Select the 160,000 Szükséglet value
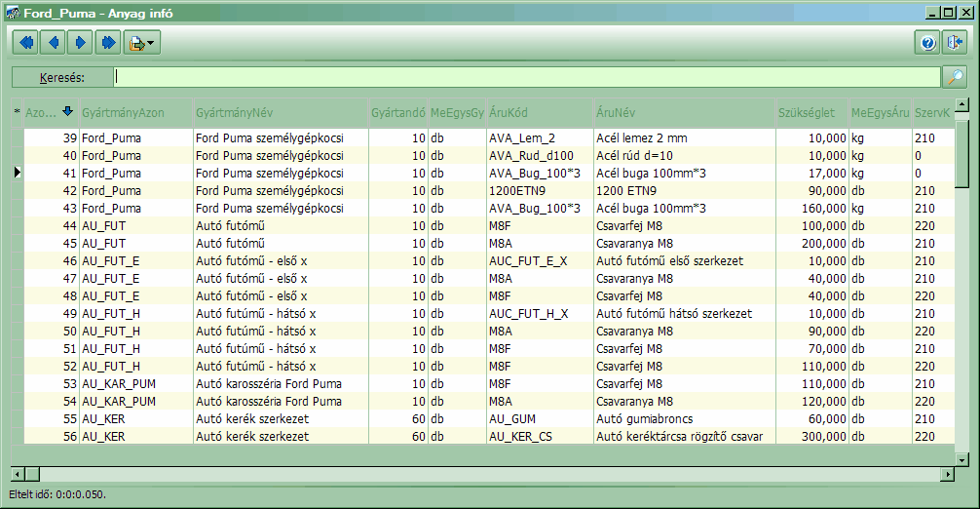Screen dimensions: 980x509 click(x=812, y=209)
